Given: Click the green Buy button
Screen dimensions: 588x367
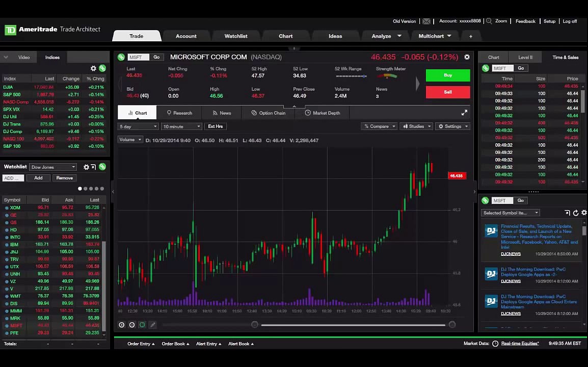Looking at the screenshot, I should (448, 75).
